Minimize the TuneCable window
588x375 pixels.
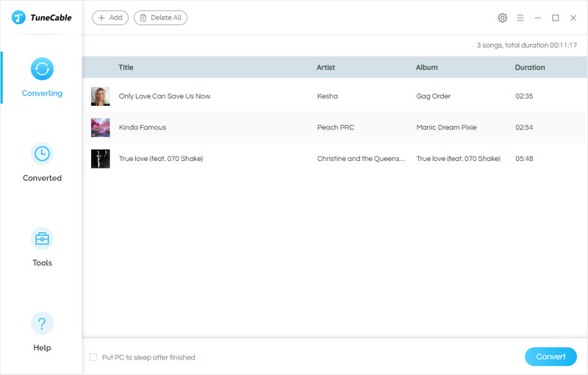point(538,18)
